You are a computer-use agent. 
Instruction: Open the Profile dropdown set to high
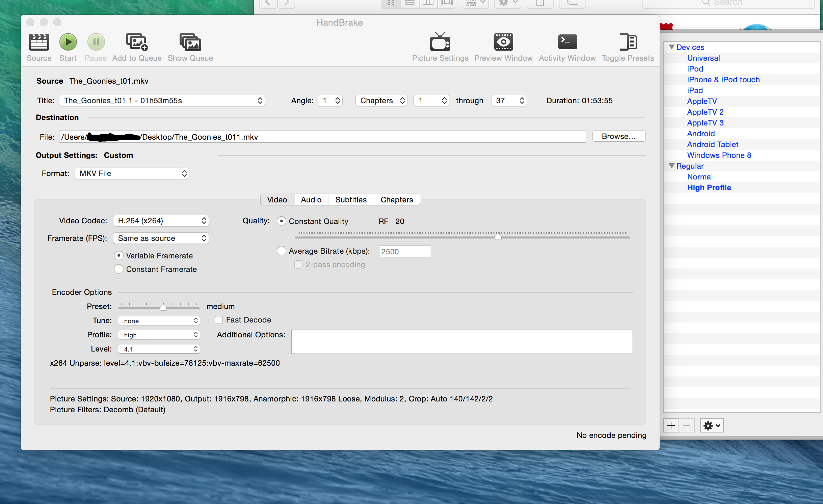[159, 335]
